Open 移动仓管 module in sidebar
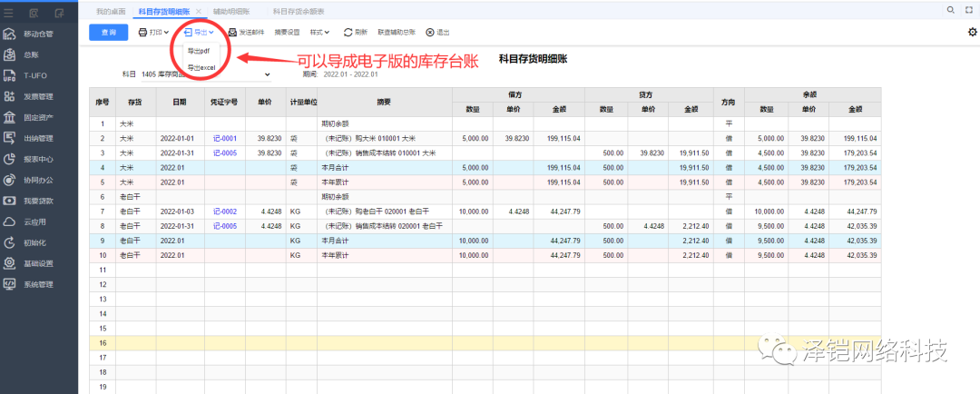 point(37,34)
